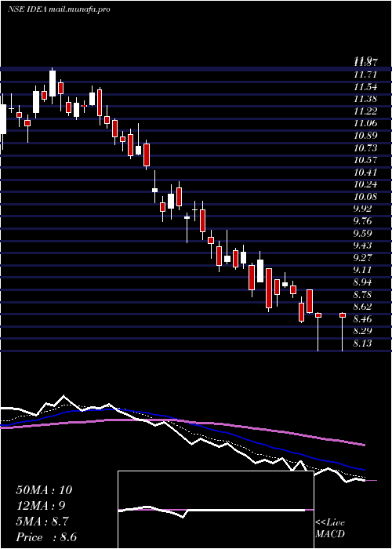Click the 11.71 price axis label

coord(365,75)
